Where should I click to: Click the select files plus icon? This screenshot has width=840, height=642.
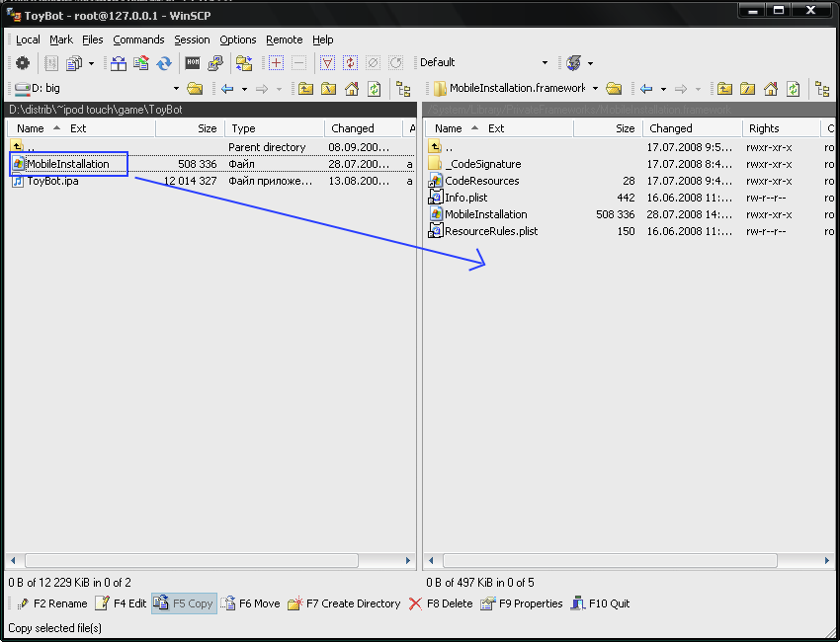(276, 63)
